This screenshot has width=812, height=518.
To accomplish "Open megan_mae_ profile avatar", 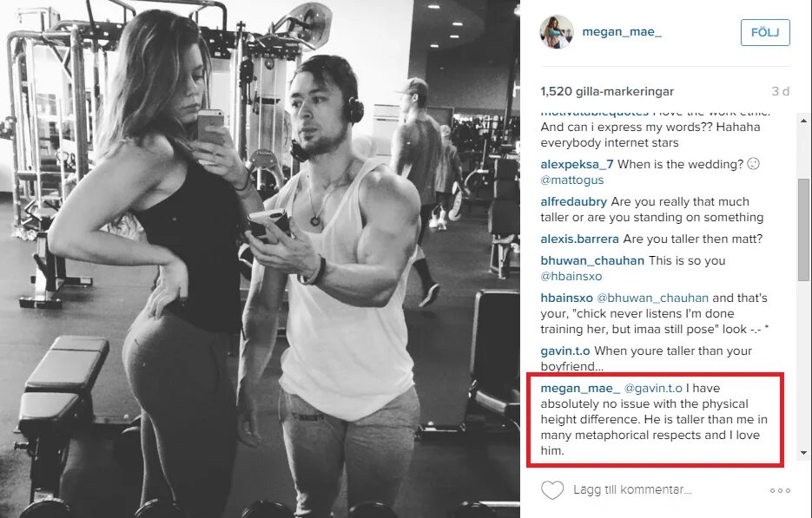I will click(x=557, y=31).
